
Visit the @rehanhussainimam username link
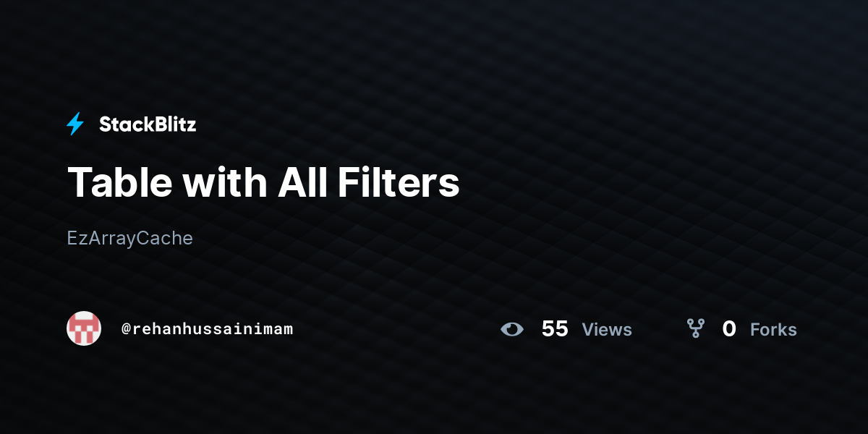tap(207, 329)
